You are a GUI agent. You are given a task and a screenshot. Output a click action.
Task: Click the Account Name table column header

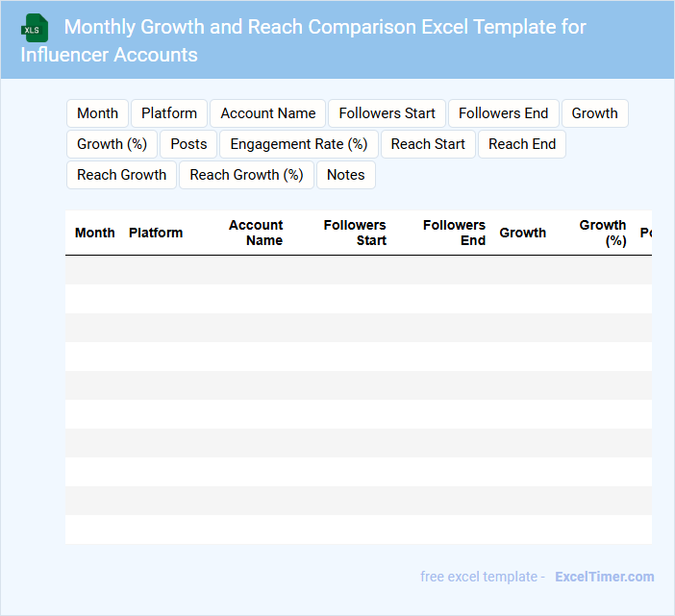[256, 233]
